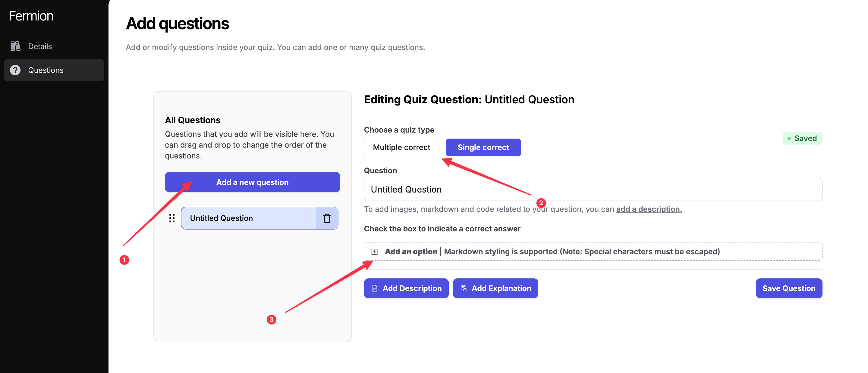Select Untitled Question in the question list
The image size is (868, 373).
(x=248, y=218)
